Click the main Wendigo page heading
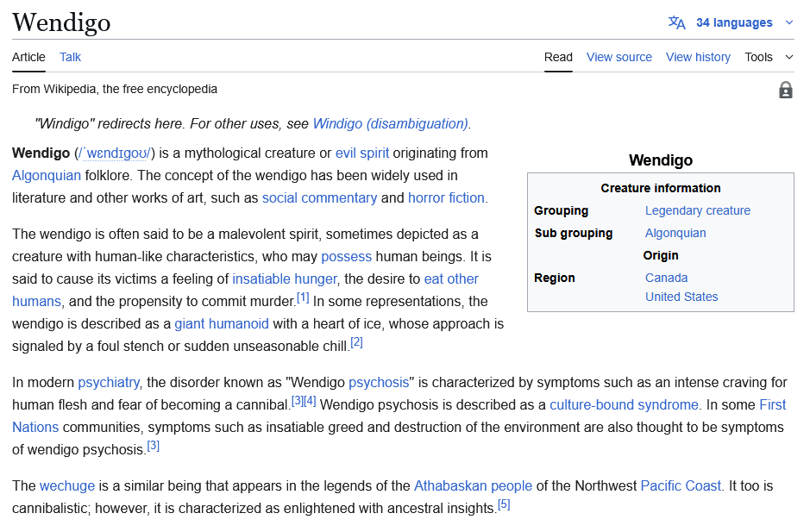The height and width of the screenshot is (532, 810). click(61, 22)
